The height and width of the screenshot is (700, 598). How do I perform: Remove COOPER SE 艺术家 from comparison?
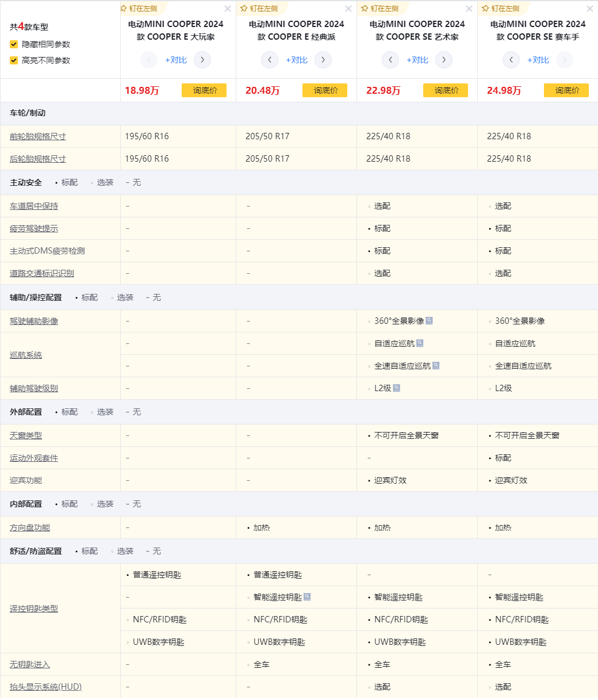(x=469, y=9)
